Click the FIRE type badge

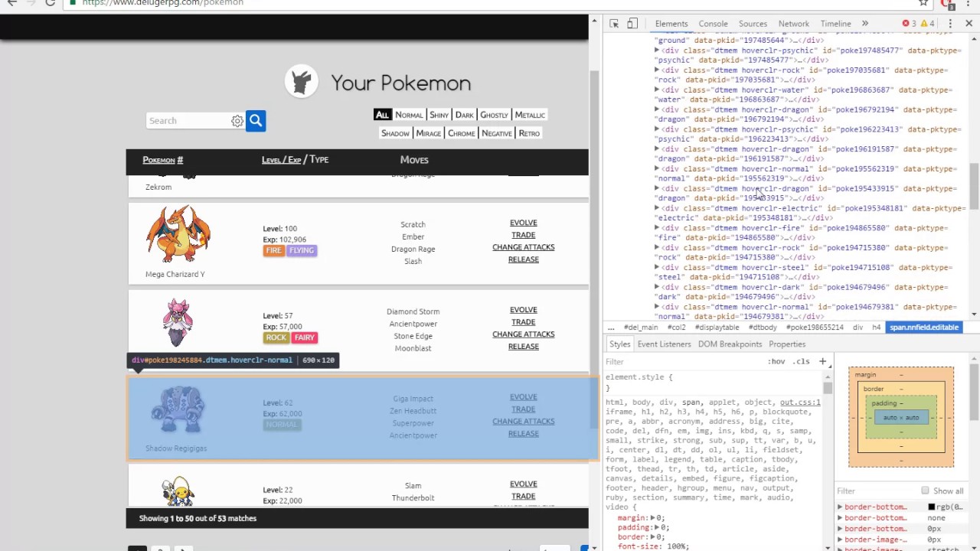[x=273, y=250]
